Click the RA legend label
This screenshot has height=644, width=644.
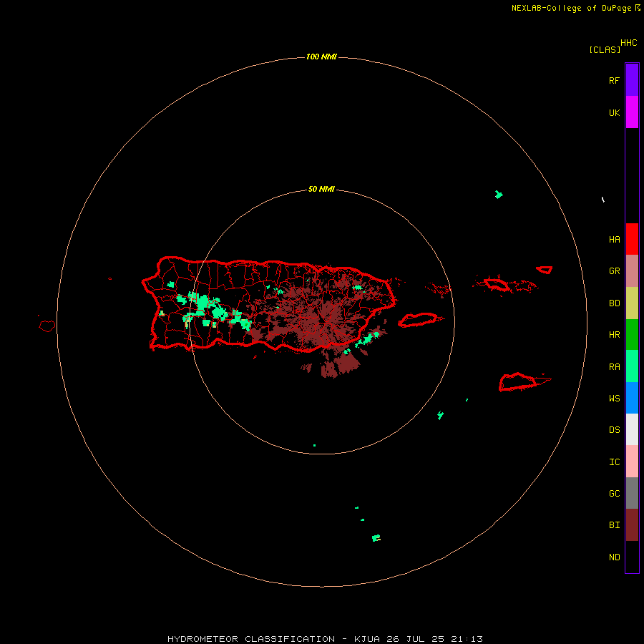(x=614, y=367)
